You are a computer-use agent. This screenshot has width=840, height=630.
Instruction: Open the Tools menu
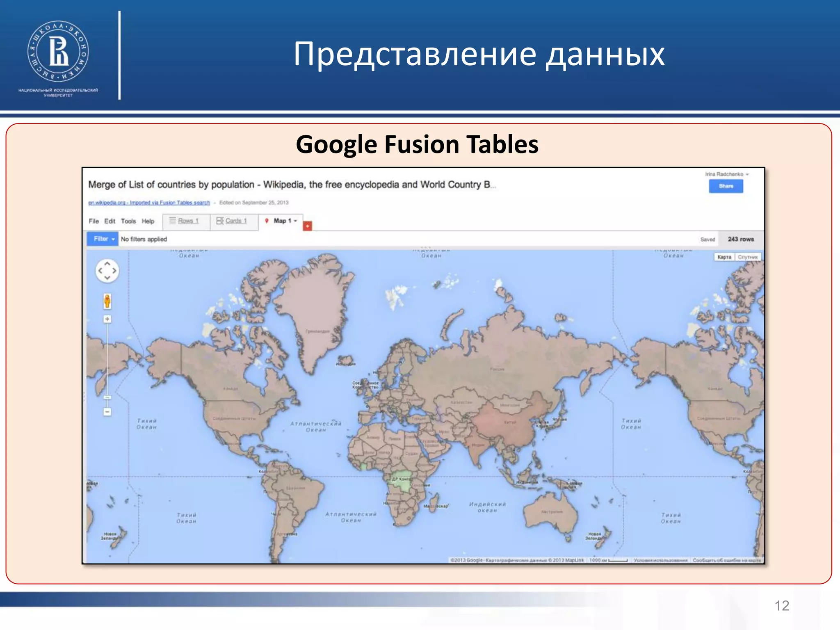pos(128,221)
